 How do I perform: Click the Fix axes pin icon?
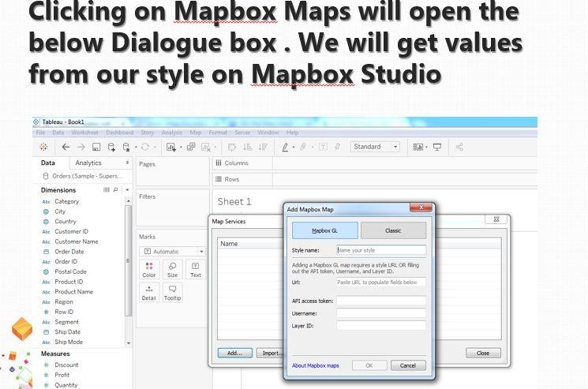338,147
